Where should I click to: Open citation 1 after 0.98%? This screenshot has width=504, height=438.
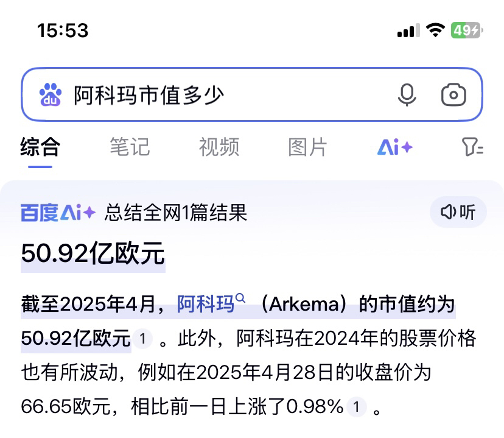point(356,407)
